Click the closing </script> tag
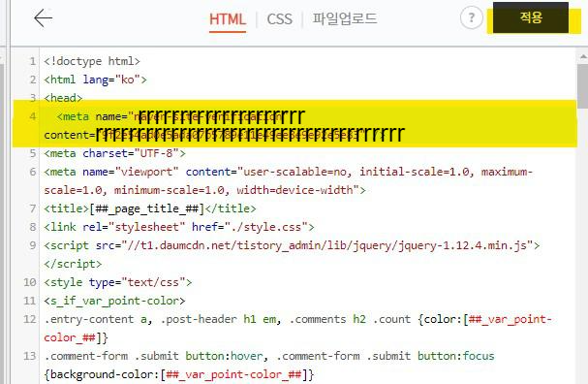The image size is (588, 384). click(x=73, y=264)
